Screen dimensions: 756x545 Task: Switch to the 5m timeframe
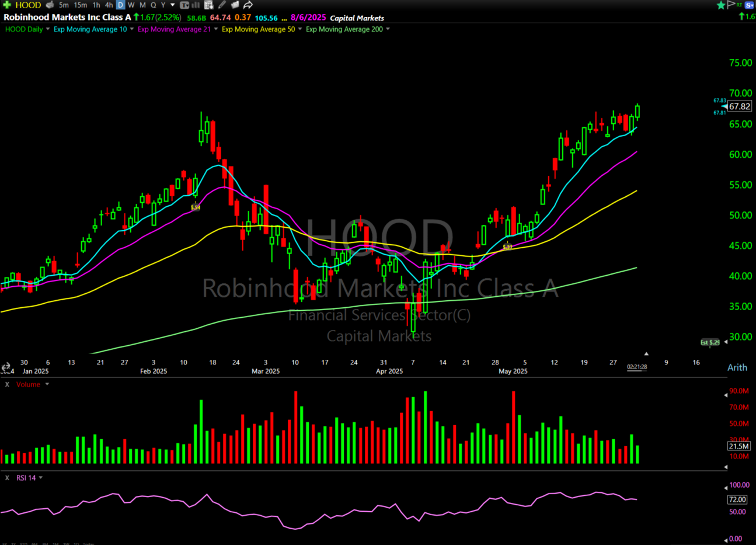click(x=64, y=5)
